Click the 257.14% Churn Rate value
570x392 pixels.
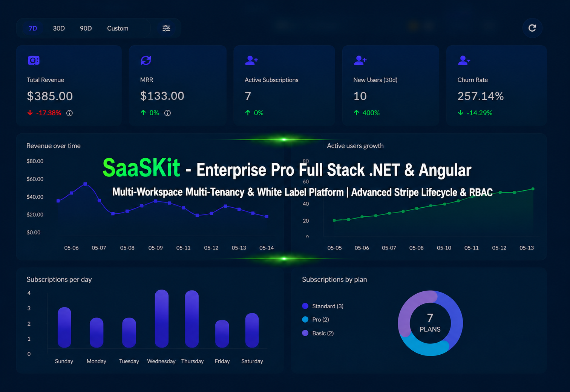tap(481, 96)
